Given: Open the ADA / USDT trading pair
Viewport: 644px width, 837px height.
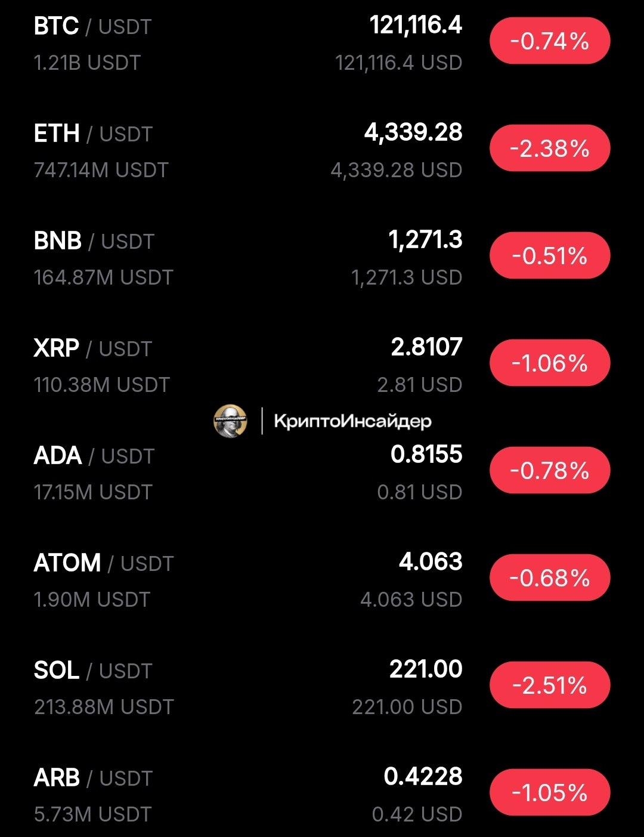Looking at the screenshot, I should coord(94,456).
